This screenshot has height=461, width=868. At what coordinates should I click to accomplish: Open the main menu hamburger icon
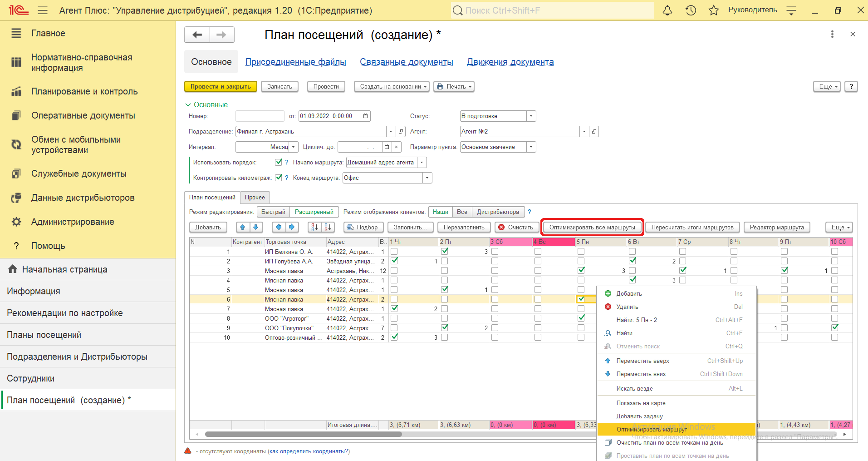(x=43, y=10)
